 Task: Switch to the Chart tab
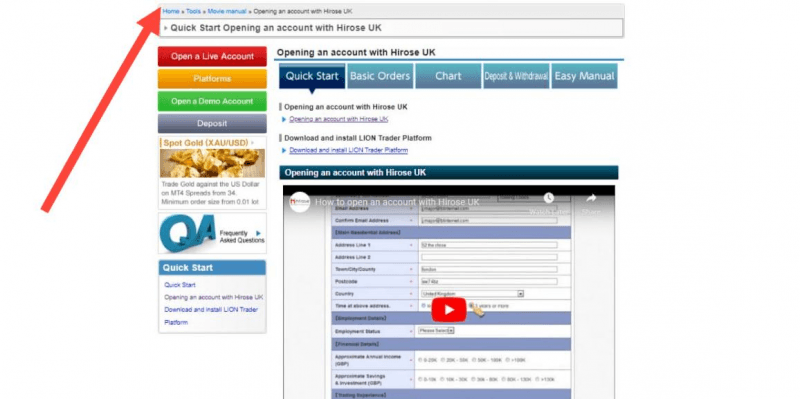point(448,76)
